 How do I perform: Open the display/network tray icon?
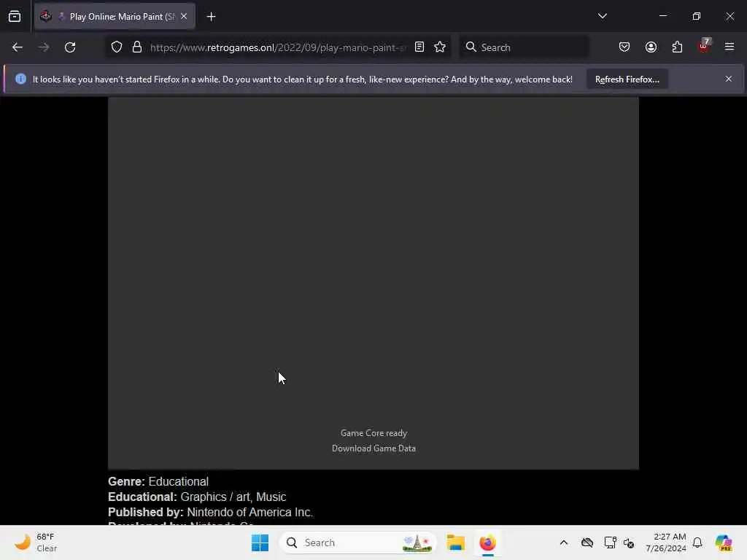[x=610, y=542]
